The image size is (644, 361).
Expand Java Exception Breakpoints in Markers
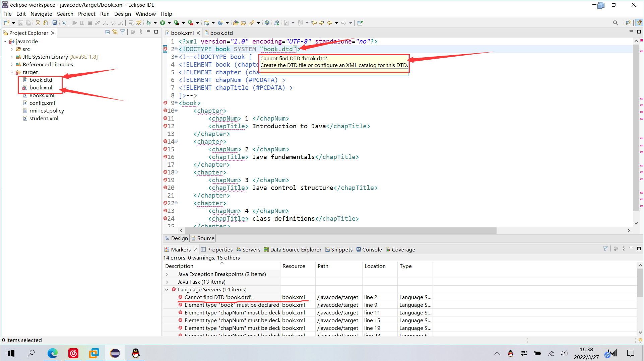coord(167,274)
